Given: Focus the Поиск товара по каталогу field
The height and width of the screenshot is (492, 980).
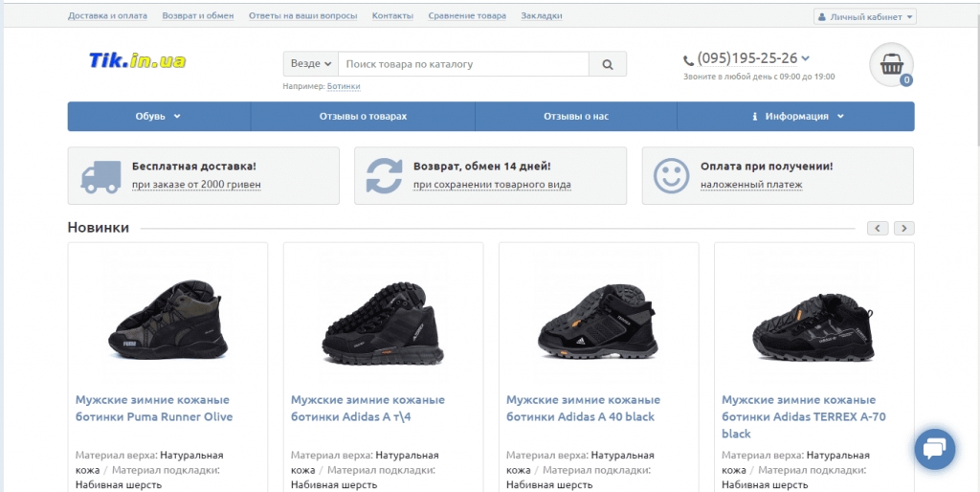Looking at the screenshot, I should click(463, 64).
